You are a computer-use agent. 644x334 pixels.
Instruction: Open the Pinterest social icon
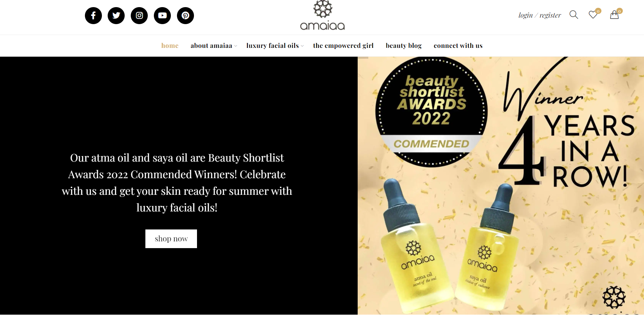pyautogui.click(x=185, y=16)
